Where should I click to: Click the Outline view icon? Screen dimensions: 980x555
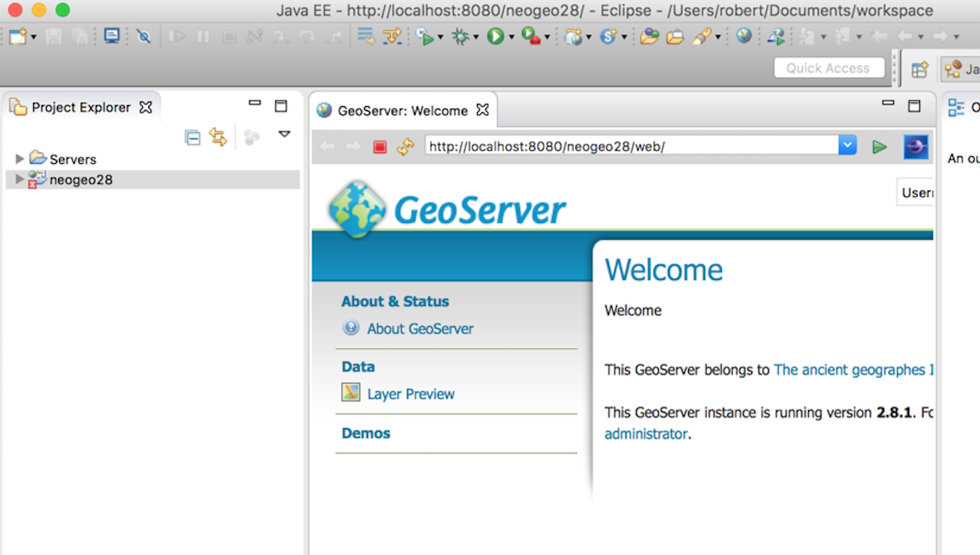pos(956,108)
